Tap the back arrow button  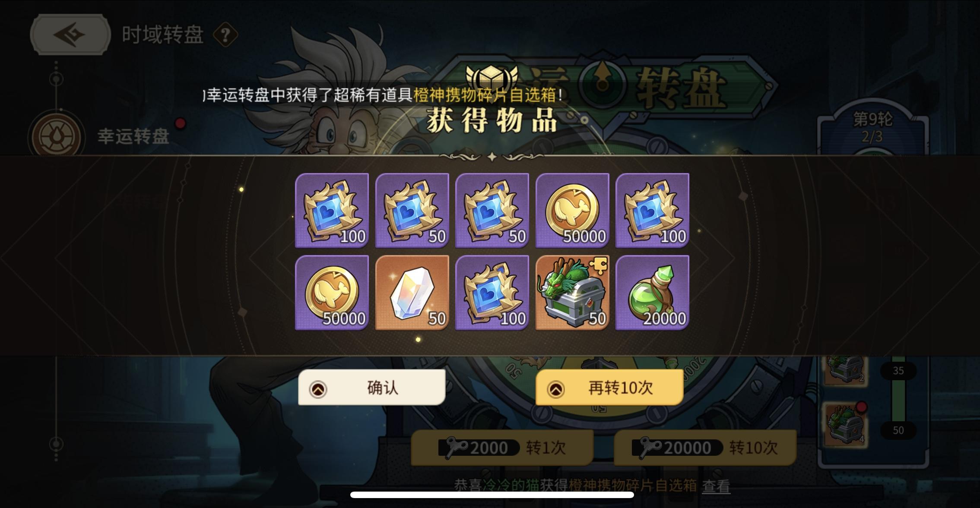click(70, 35)
